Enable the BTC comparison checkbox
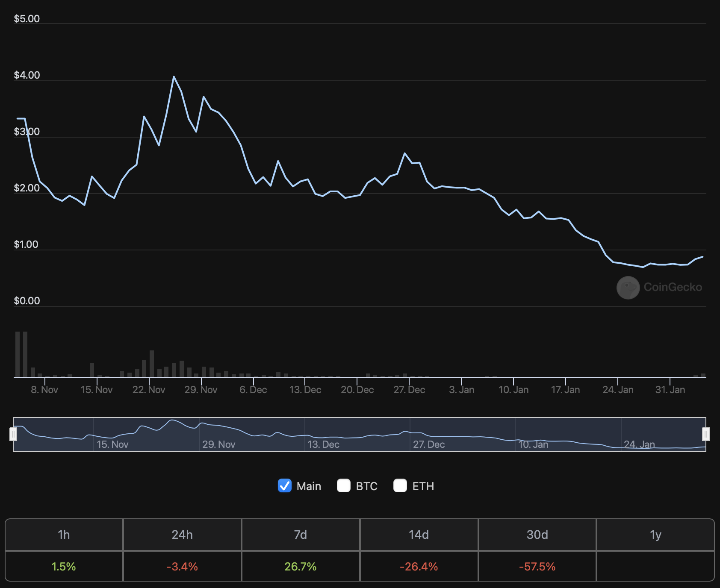This screenshot has height=588, width=720. click(344, 486)
